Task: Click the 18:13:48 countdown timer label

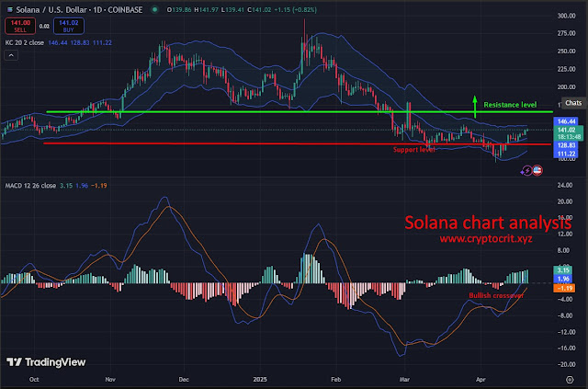Action: 570,137
